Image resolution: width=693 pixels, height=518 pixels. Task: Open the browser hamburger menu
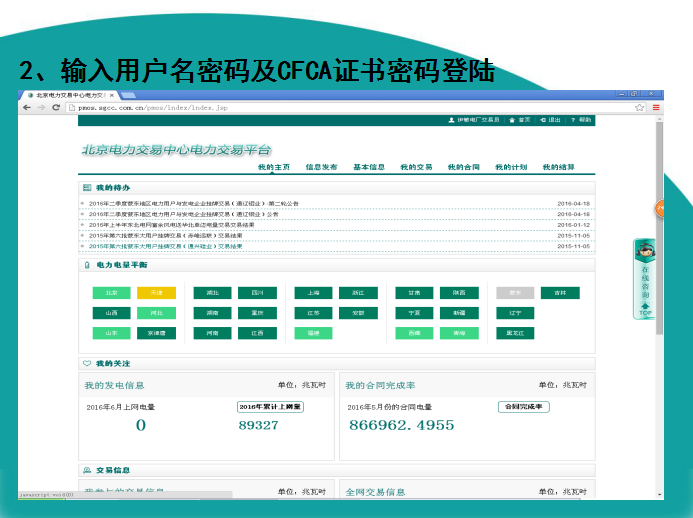(x=655, y=107)
